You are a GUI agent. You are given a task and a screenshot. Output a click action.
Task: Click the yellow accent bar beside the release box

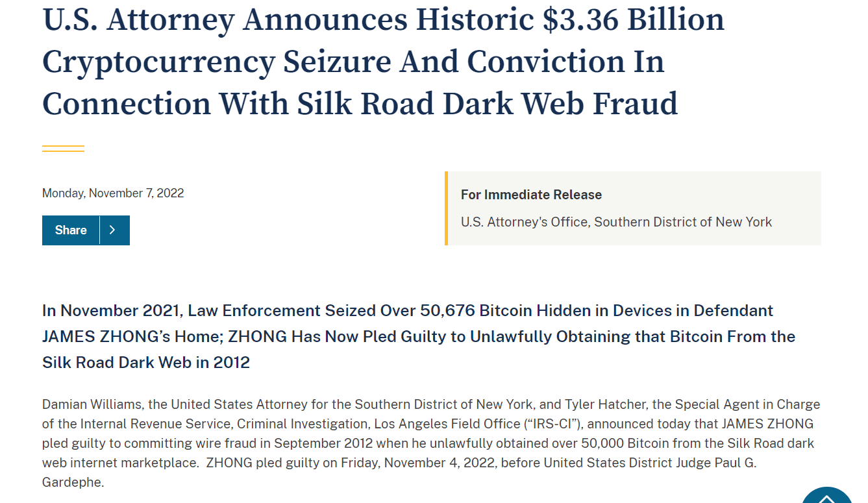[446, 208]
